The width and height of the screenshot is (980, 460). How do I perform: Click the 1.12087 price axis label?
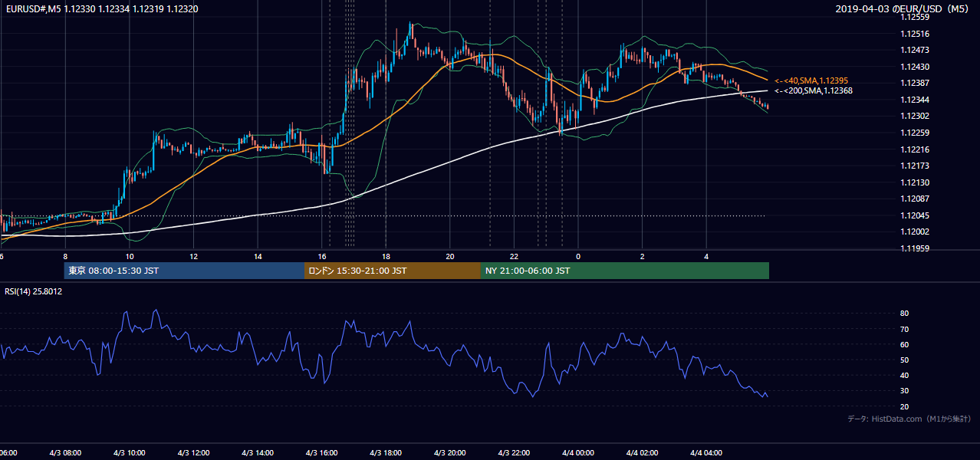916,199
